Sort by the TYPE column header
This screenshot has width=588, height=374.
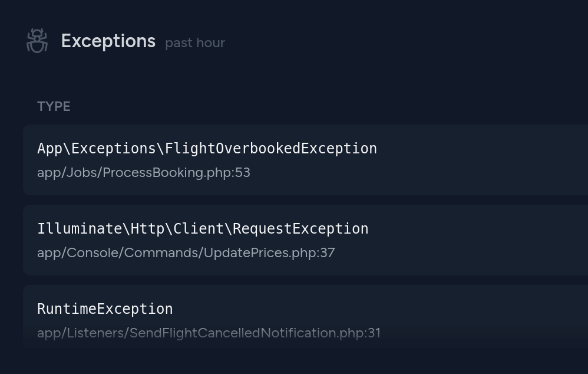pyautogui.click(x=54, y=107)
